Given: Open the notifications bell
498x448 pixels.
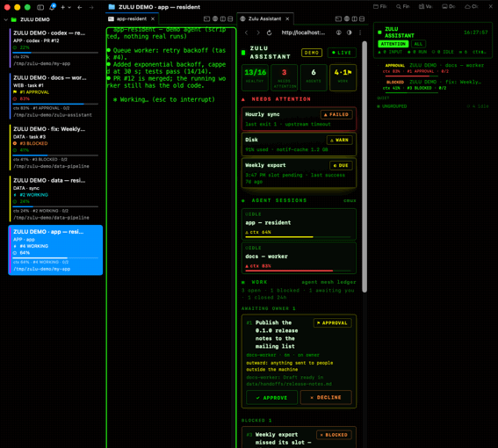Looking at the screenshot, I should pyautogui.click(x=52, y=7).
